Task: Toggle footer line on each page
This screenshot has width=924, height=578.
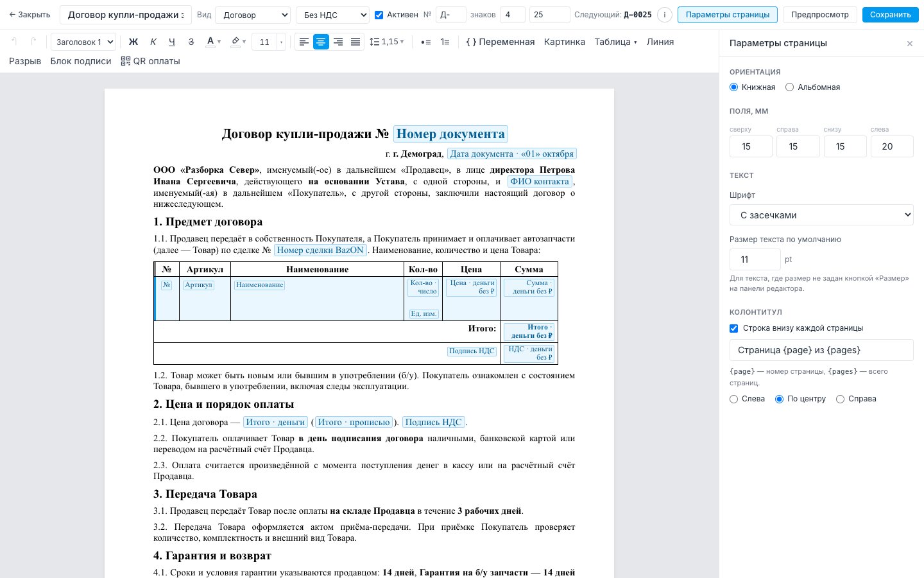Action: pos(733,328)
